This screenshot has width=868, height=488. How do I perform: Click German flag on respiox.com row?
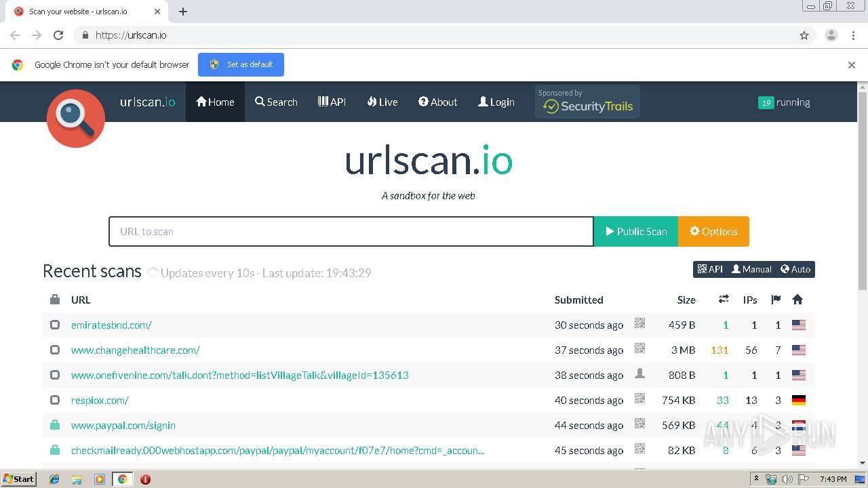click(799, 401)
